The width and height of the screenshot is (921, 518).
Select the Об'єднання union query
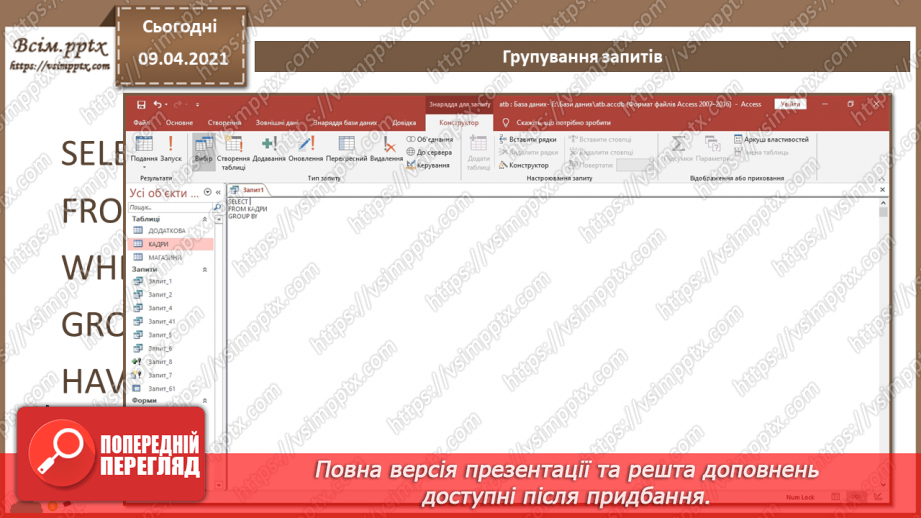[430, 139]
